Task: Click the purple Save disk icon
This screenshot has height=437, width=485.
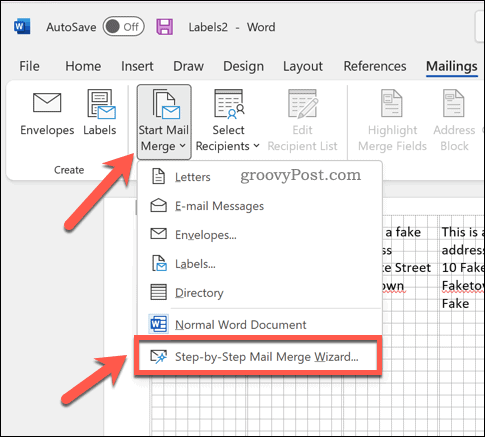Action: click(x=165, y=27)
